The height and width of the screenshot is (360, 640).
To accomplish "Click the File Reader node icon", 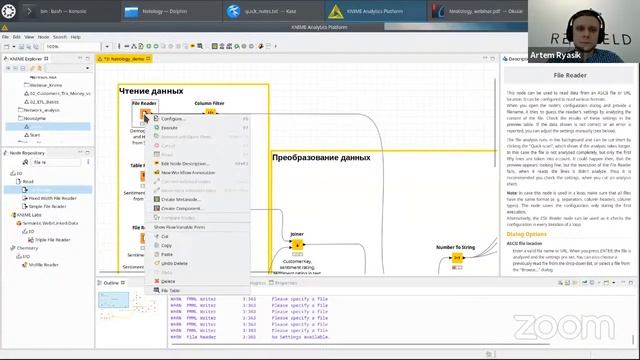I will 145,114.
